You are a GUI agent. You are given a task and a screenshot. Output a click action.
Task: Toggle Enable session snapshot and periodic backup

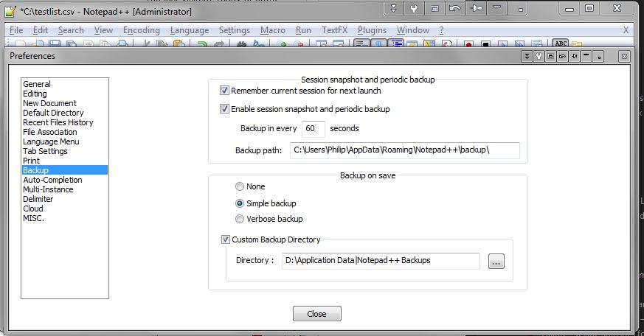click(224, 109)
